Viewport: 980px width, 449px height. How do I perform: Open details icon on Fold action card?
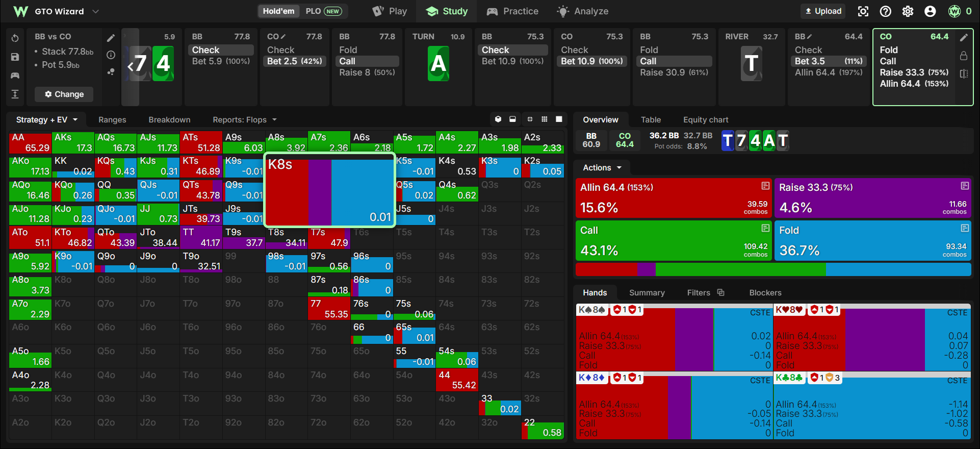(965, 228)
